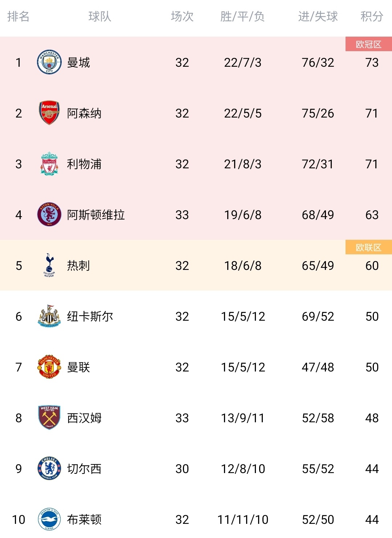The image size is (392, 538).
Task: Open the 曼城 team name link
Action: (x=78, y=62)
